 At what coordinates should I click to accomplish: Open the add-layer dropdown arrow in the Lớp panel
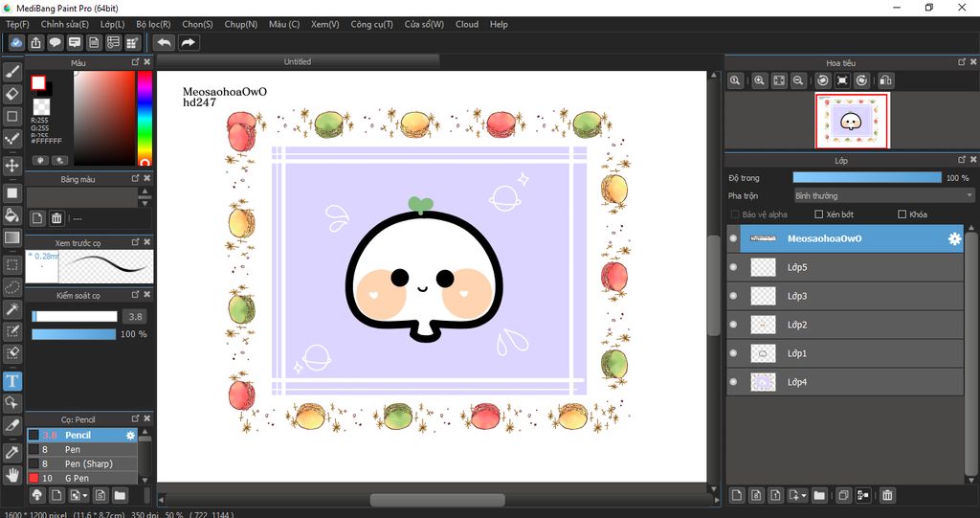pyautogui.click(x=803, y=496)
